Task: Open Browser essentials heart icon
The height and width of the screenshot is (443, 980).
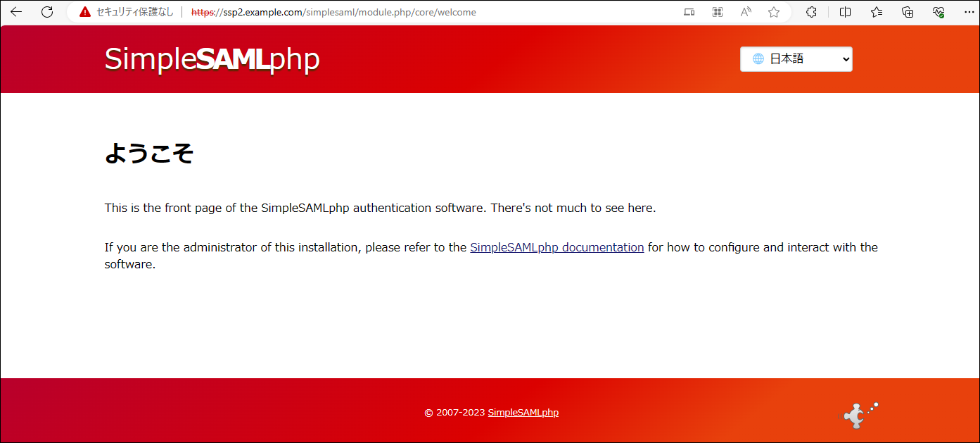Action: click(938, 12)
